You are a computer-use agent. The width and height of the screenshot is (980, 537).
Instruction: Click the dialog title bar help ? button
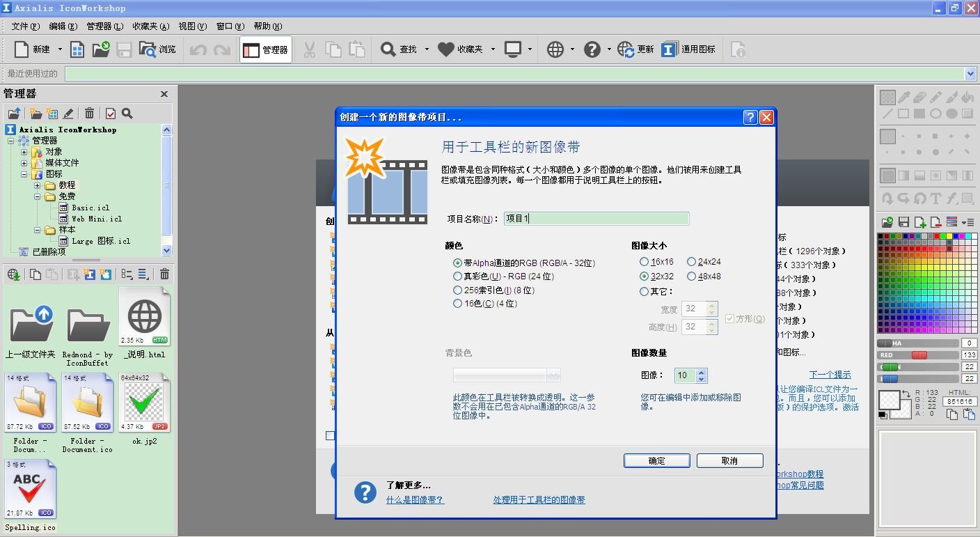pos(750,117)
